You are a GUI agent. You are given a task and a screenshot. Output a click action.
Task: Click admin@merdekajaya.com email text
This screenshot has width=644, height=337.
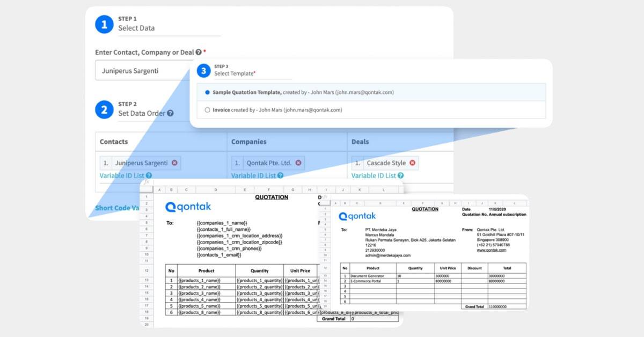coord(389,255)
